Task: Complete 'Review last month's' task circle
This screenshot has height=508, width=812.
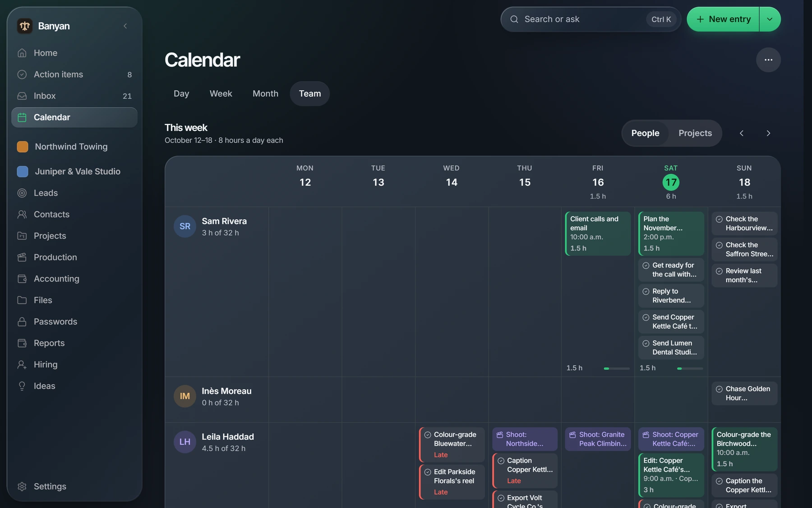Action: pos(719,271)
